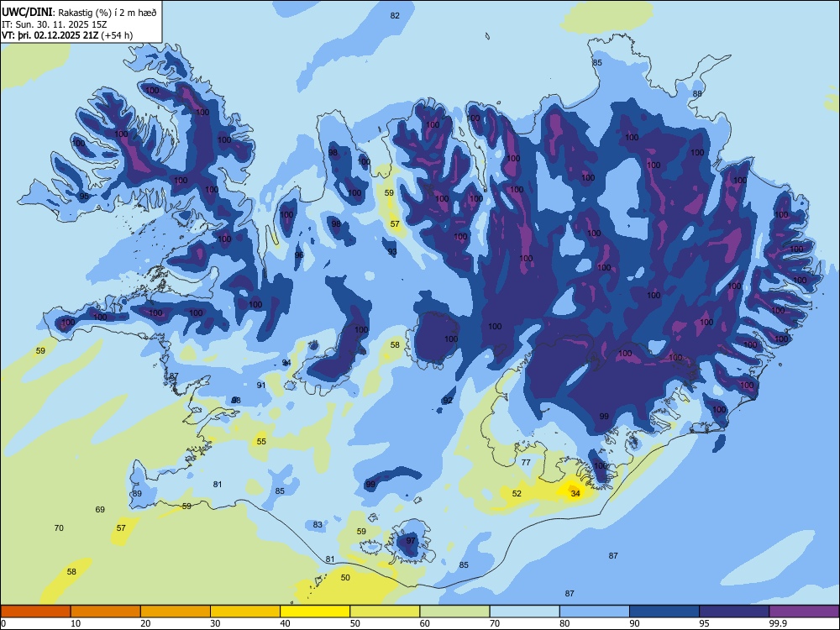Viewport: 840px width, 630px height.
Task: Click the map value '83' near the south coast
Action: click(318, 524)
